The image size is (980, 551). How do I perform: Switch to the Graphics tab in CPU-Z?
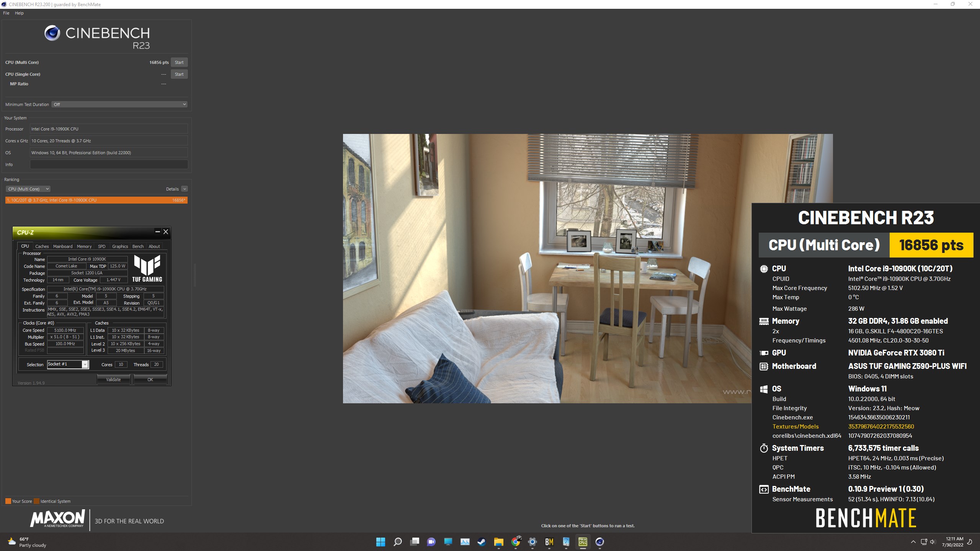(120, 246)
